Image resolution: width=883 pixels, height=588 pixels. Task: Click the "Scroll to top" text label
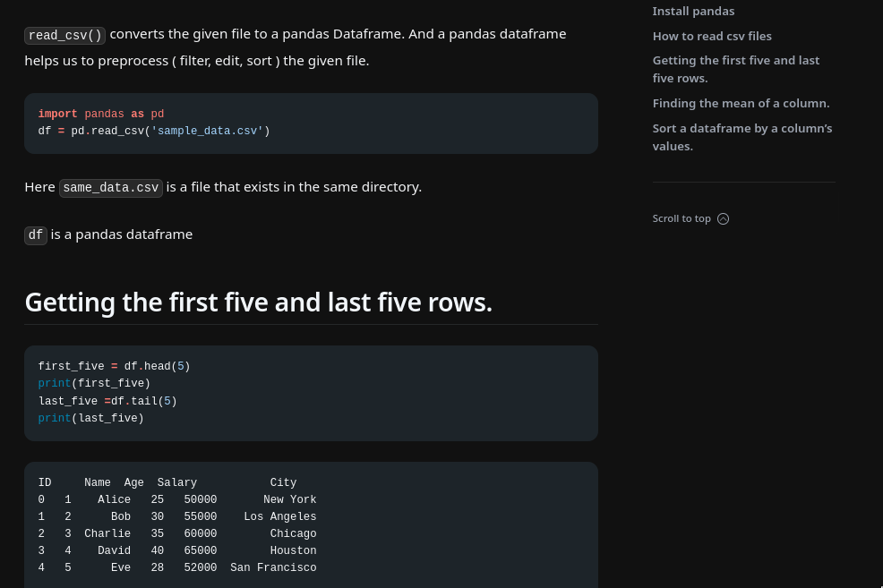(680, 218)
